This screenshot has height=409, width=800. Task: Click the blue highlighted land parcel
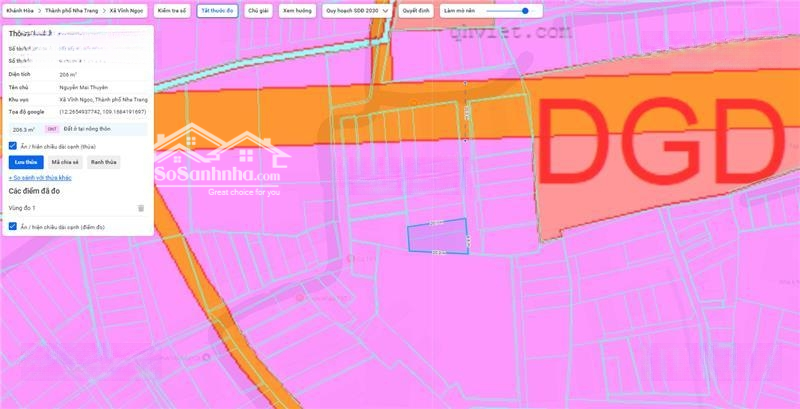point(438,237)
